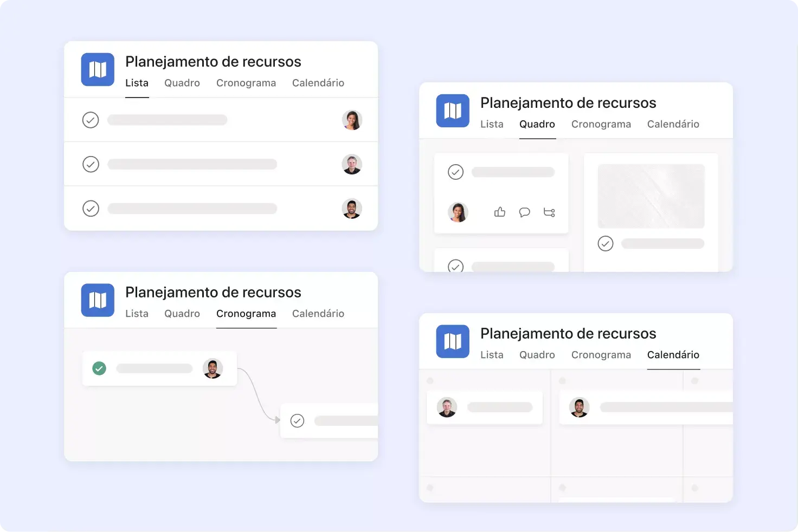
Task: Click the map project icon in the Lista card
Action: (98, 69)
